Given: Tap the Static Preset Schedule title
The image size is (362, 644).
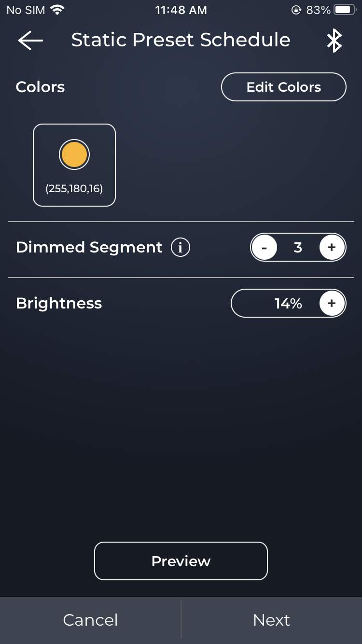Looking at the screenshot, I should (x=181, y=40).
